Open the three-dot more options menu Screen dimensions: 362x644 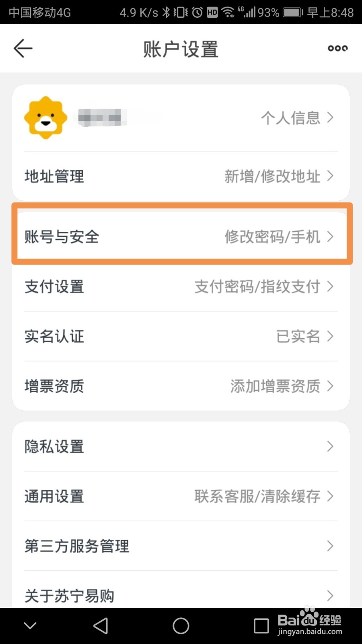(x=337, y=49)
